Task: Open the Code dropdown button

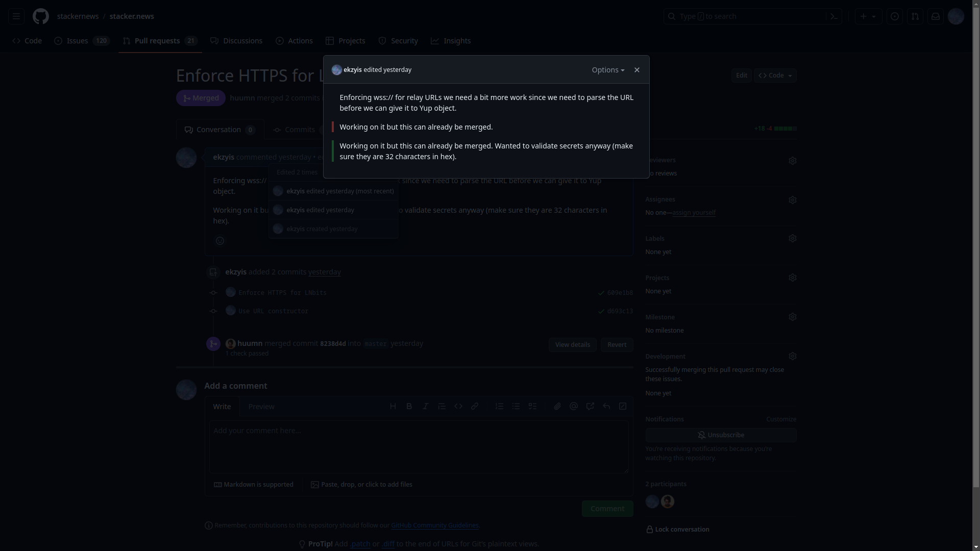Action: [775, 76]
